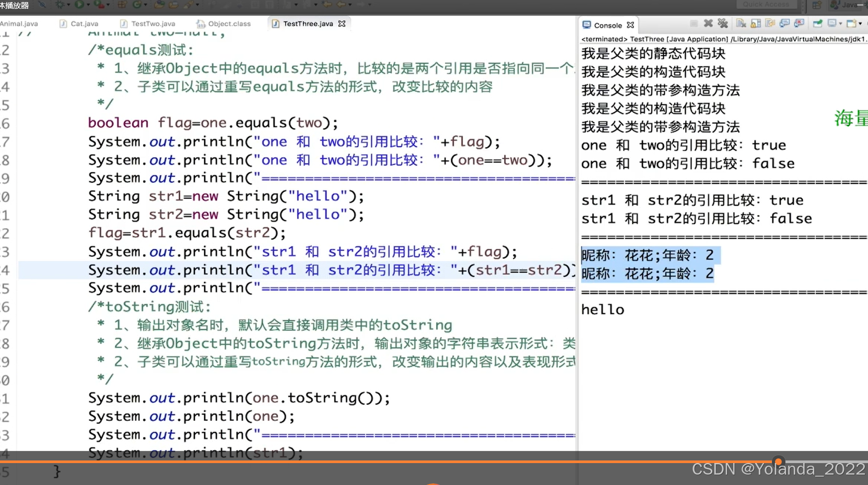Open the Run button dropdown arrow

(x=88, y=5)
